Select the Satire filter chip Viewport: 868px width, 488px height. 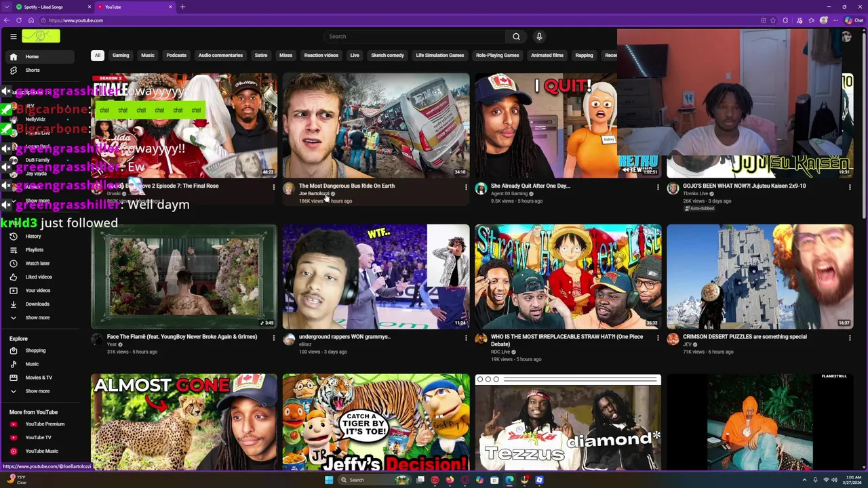click(x=261, y=56)
